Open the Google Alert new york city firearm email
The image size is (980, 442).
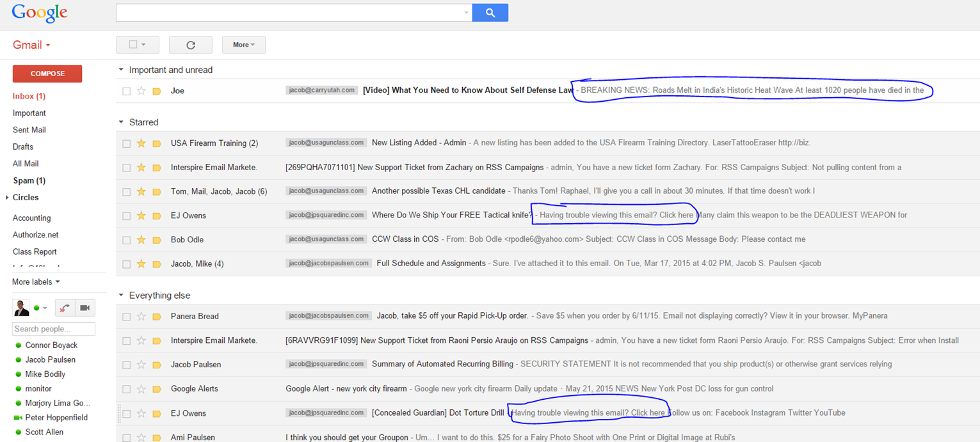346,389
